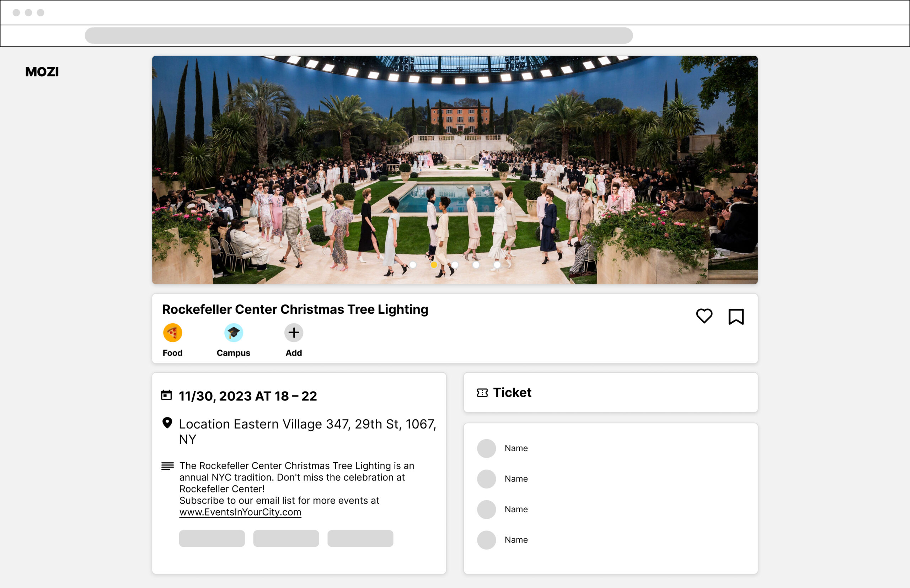Click the browser address bar

[x=359, y=36]
